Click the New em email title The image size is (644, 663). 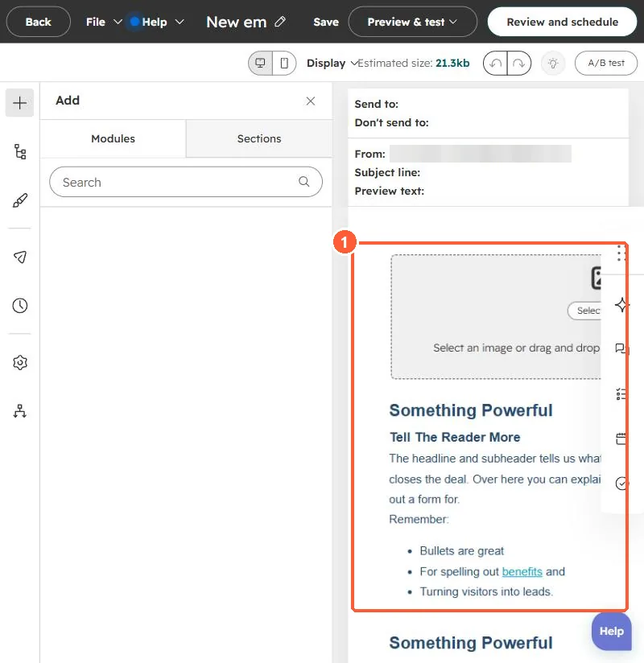pos(236,22)
